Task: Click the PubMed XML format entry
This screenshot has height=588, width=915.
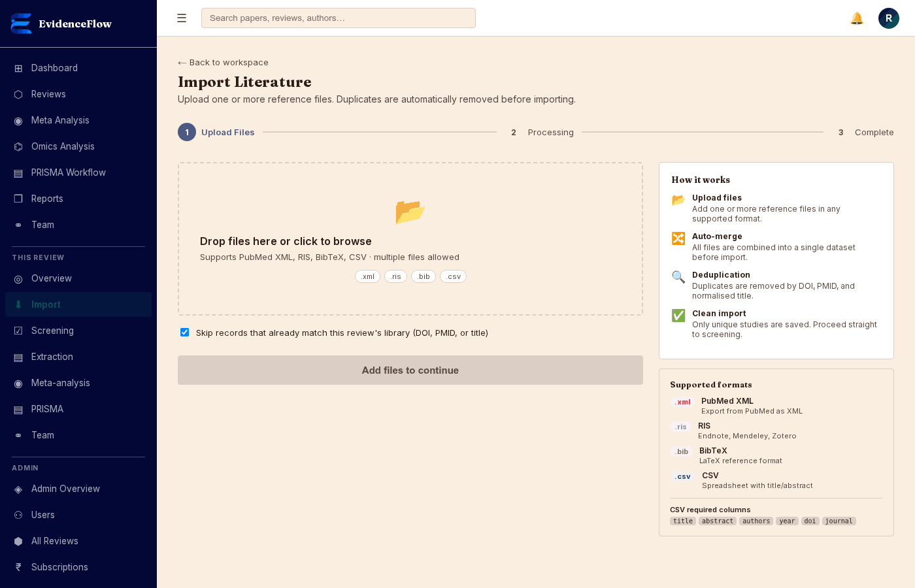Action: coord(776,406)
